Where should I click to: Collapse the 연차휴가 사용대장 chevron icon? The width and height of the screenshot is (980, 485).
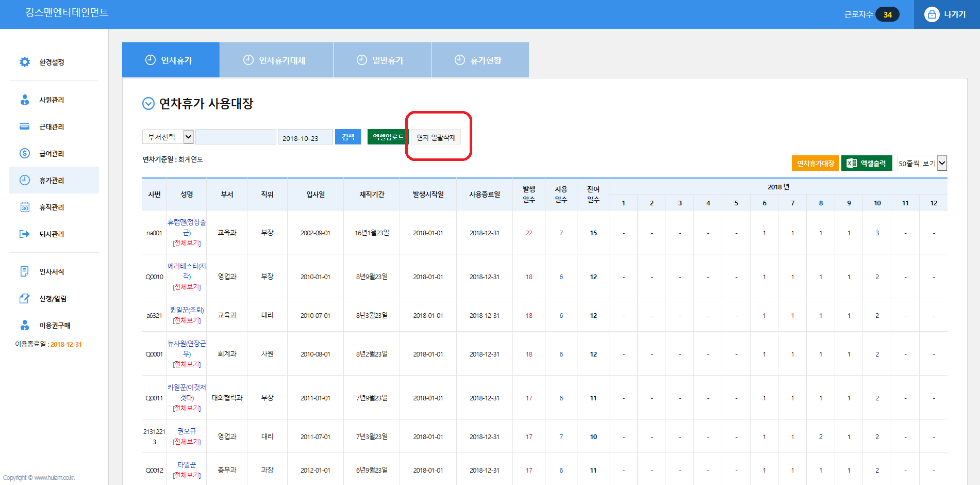pos(148,104)
